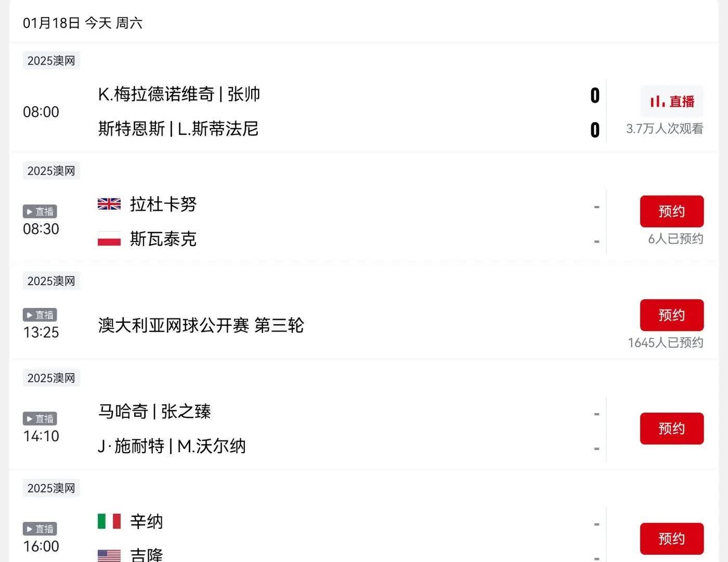728x562 pixels.
Task: Reserve the 马哈奇 | 张之臻 doubles match
Action: pos(671,428)
